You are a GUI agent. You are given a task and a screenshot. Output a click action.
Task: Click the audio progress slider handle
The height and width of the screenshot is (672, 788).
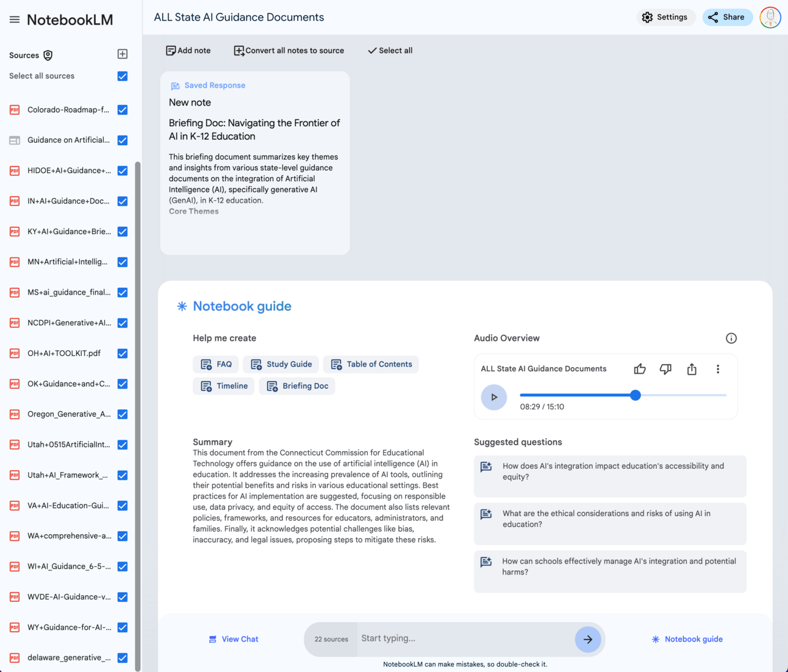pos(636,395)
